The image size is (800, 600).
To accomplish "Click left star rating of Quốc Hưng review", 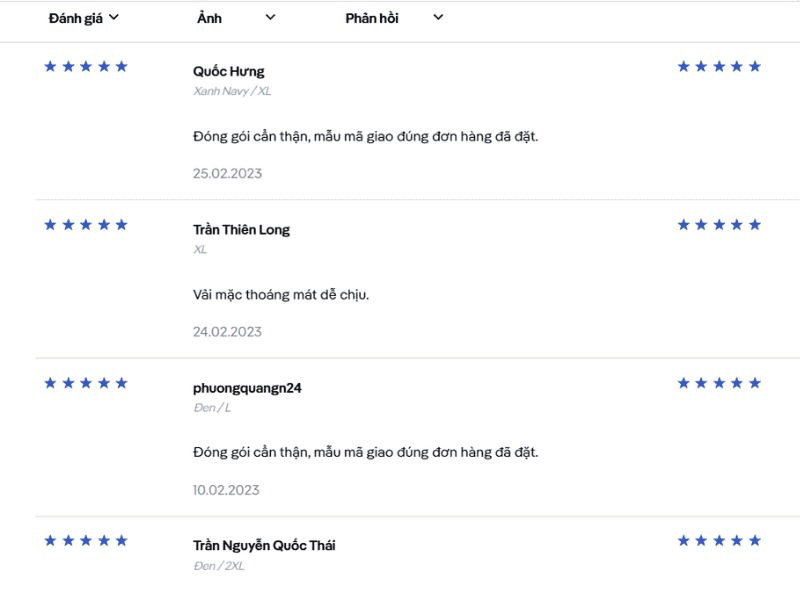I will tap(86, 66).
